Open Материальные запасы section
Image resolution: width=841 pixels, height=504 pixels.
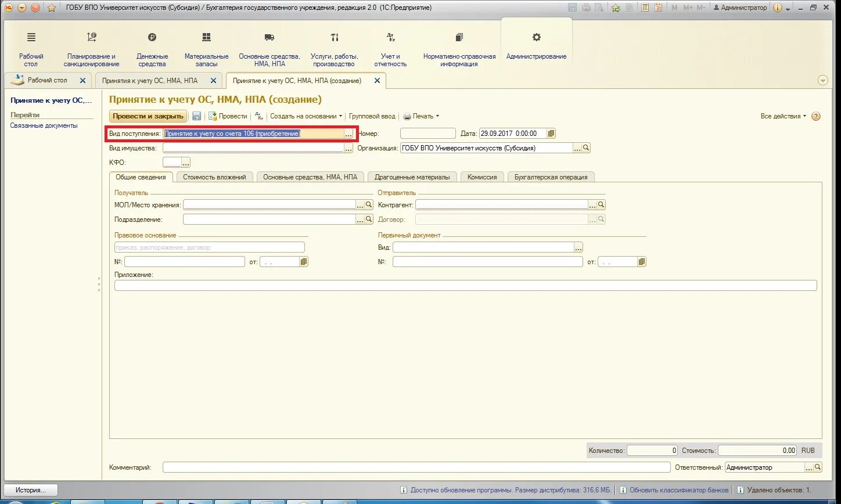[206, 49]
